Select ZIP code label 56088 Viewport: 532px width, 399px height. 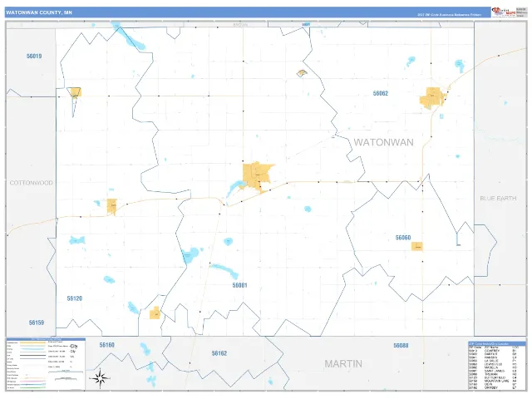tap(401, 346)
